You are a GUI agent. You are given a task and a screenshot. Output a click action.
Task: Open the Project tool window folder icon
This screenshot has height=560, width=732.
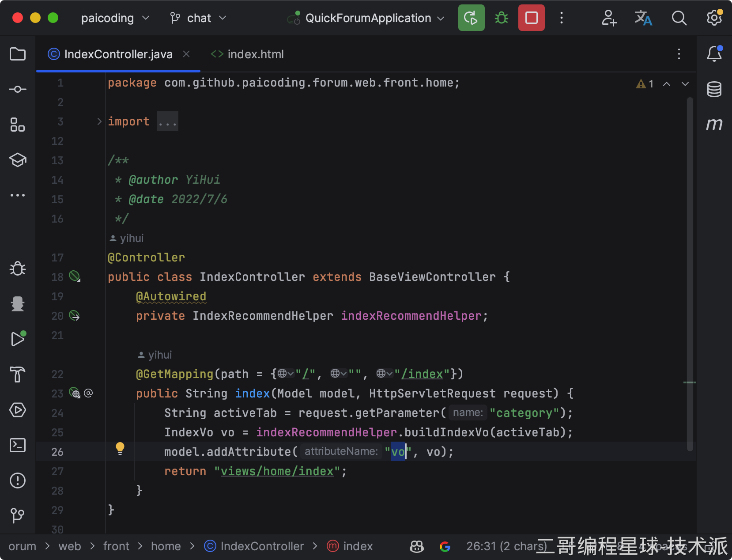coord(18,54)
